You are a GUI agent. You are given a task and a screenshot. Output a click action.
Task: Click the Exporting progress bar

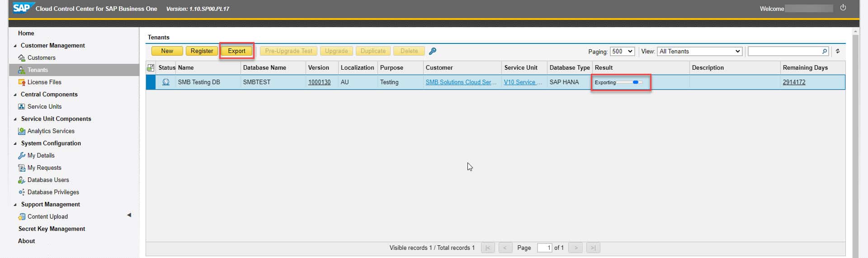(x=629, y=82)
